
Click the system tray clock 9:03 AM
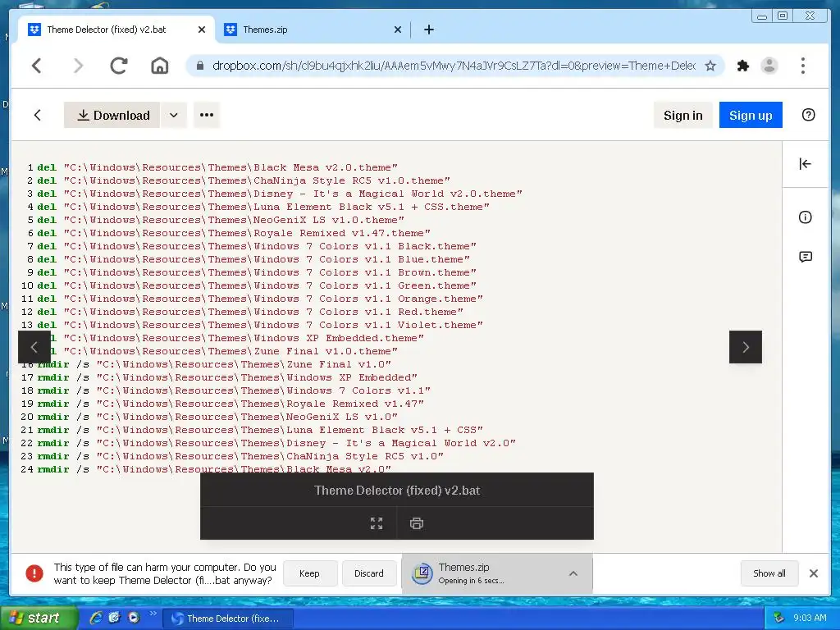coord(809,618)
